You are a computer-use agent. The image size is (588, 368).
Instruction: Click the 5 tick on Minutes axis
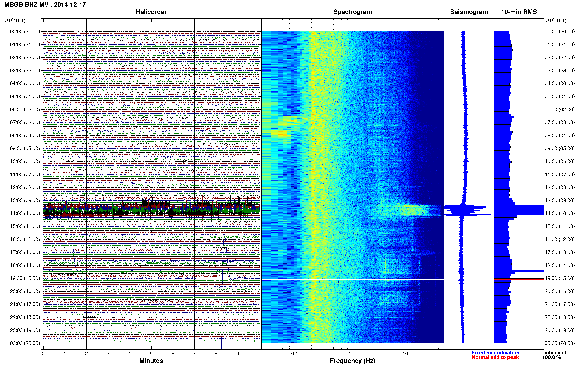coord(151,354)
